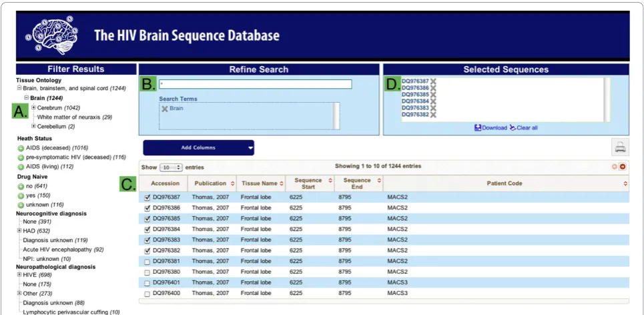
Task: Uncheck sequence DQ976382 checkbox
Action: [x=147, y=251]
